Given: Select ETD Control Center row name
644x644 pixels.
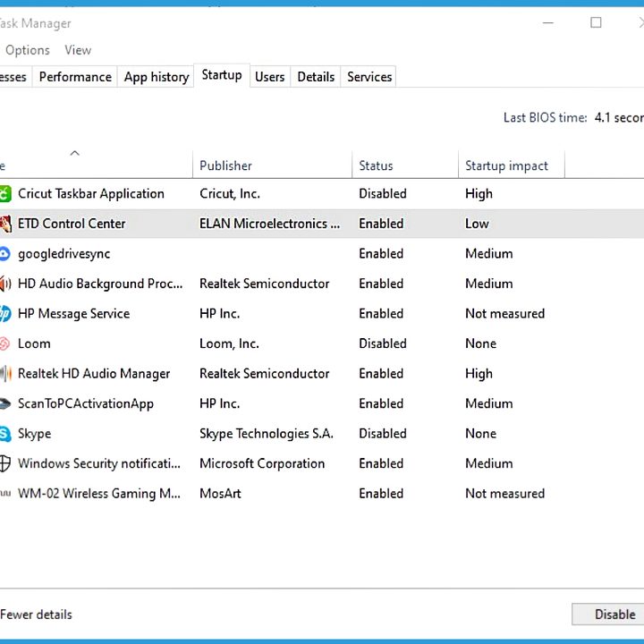Looking at the screenshot, I should coord(72,224).
